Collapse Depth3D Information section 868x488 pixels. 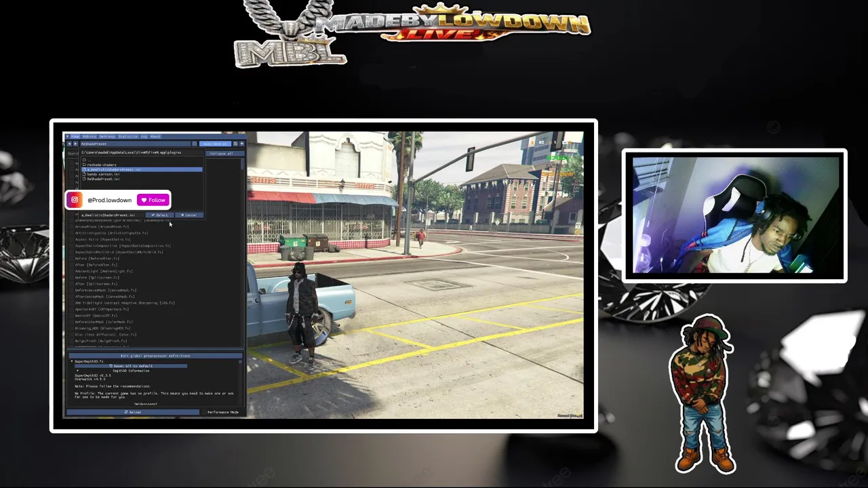(x=77, y=371)
